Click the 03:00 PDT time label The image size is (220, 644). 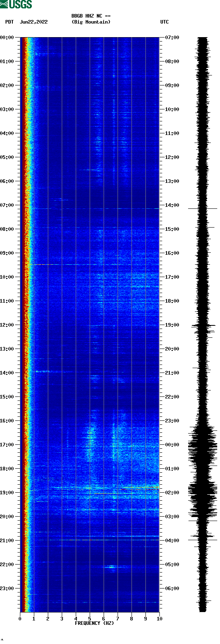7,109
